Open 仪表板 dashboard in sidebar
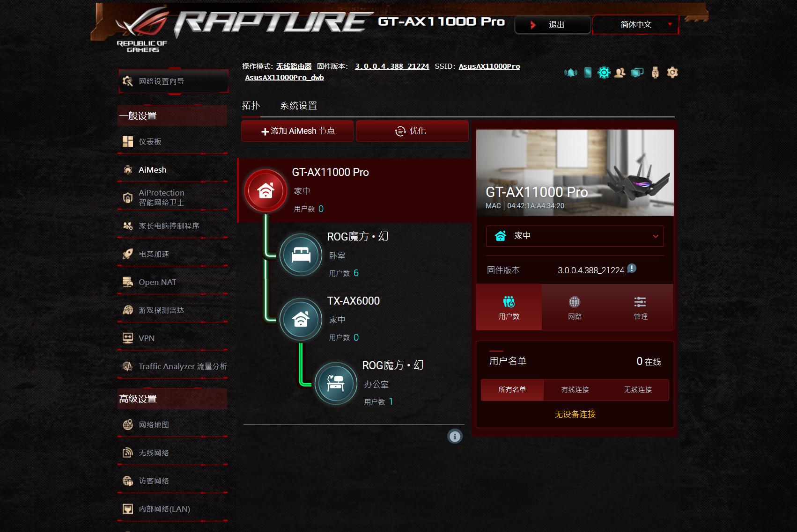This screenshot has width=797, height=532. point(172,142)
